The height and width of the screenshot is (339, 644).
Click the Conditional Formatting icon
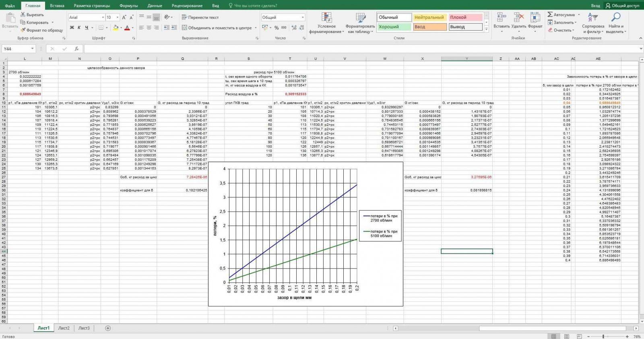(x=326, y=17)
